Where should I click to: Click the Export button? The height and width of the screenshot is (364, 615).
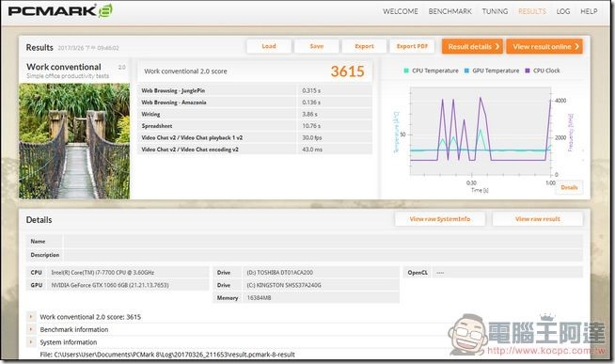[364, 46]
